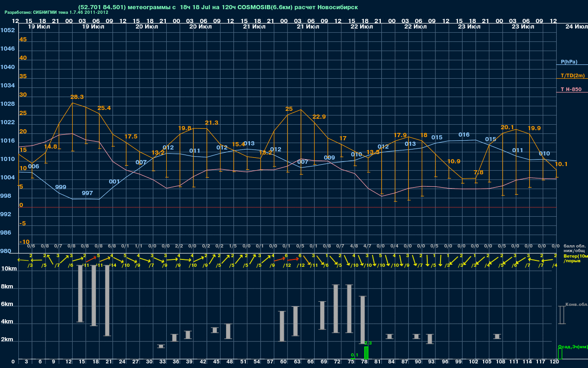Click forecast hour 96 on bottom axis
Viewport: 588px width, 368px height.
click(445, 362)
